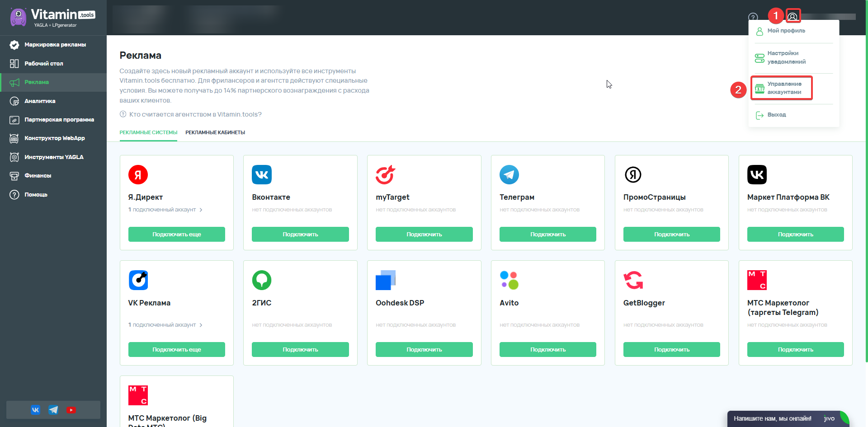Click Подключить for 2ГИС
The image size is (868, 427).
point(300,350)
